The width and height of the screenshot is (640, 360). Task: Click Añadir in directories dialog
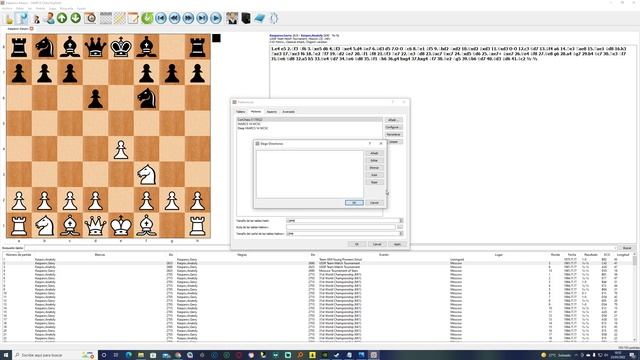click(374, 153)
